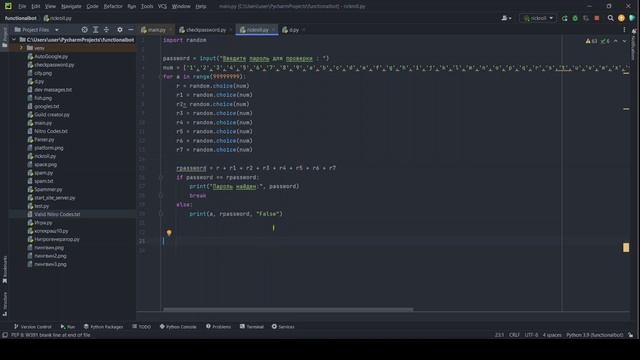Open Version Control tool window
Screen dimensions: 640x360
[33, 327]
